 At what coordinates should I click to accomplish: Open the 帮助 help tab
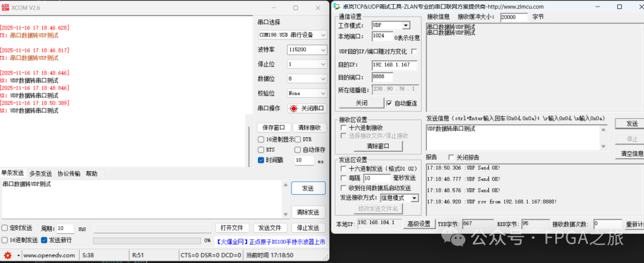pos(92,174)
